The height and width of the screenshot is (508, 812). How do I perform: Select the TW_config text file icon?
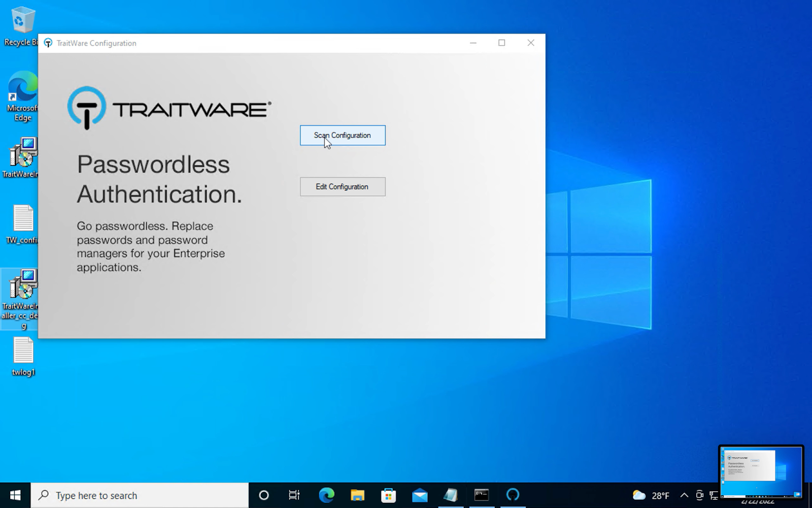click(21, 225)
